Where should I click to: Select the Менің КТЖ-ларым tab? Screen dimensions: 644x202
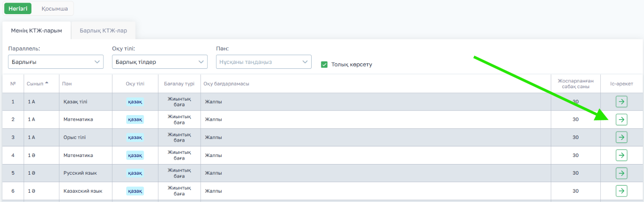click(x=37, y=31)
